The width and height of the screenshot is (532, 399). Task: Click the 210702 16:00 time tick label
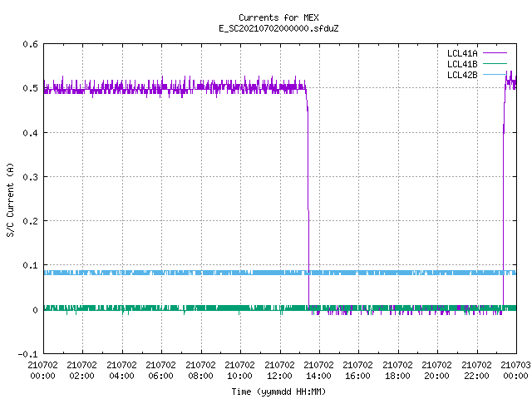click(357, 370)
